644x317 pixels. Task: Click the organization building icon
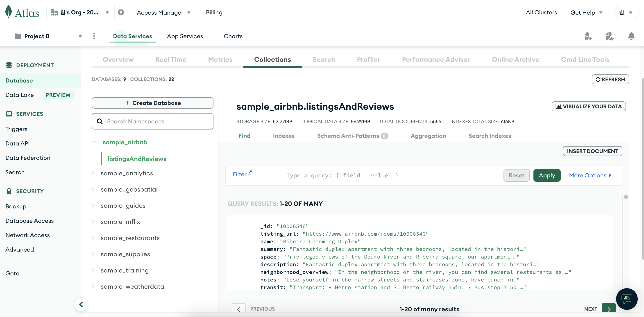click(54, 13)
